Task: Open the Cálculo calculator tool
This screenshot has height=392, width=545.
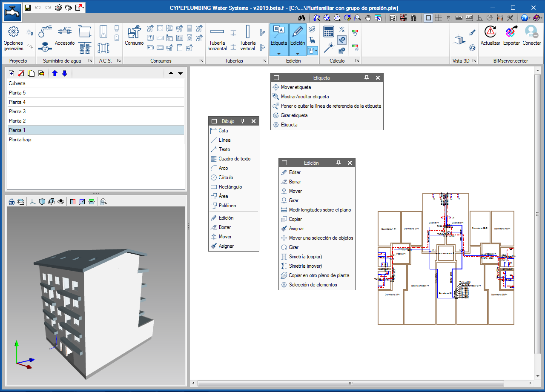Action: (x=328, y=31)
